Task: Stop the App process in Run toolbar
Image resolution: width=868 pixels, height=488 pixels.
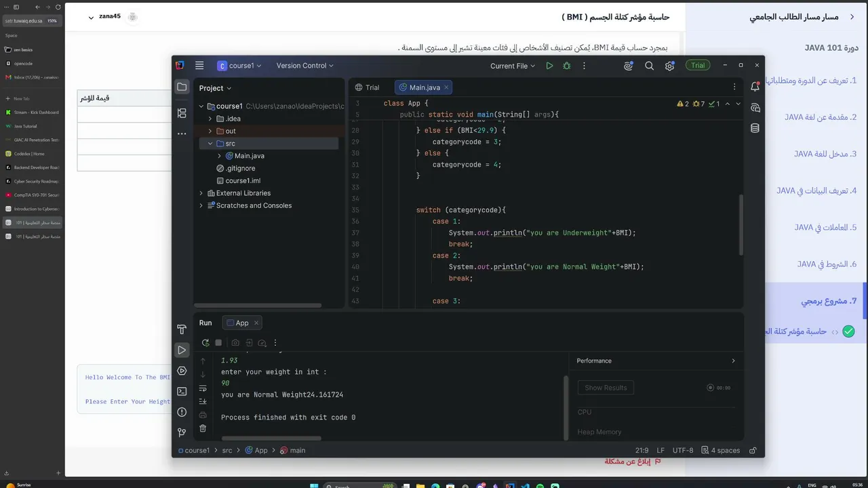Action: (218, 343)
